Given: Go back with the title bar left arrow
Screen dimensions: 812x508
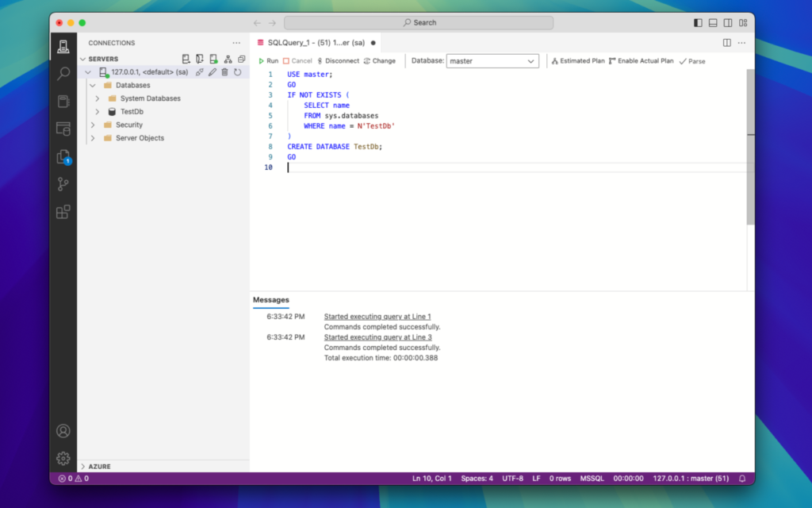Looking at the screenshot, I should [258, 23].
